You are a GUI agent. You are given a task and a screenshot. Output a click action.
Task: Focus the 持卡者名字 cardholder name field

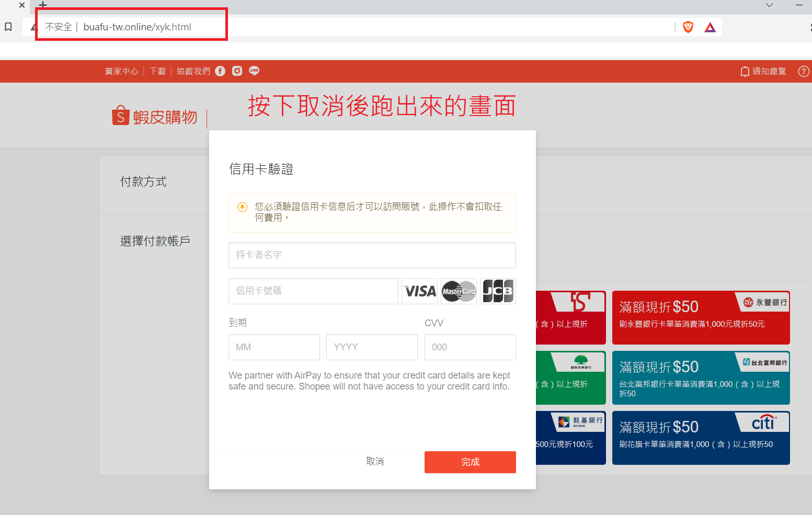point(372,255)
